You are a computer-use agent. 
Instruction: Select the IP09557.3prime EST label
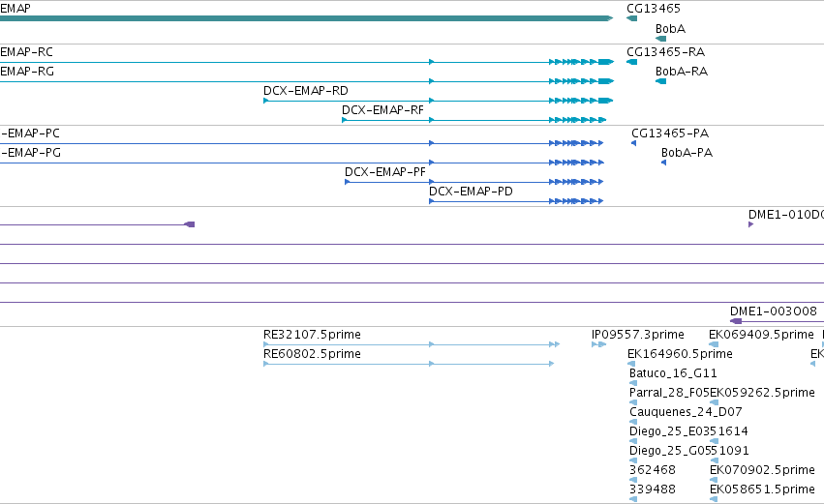coord(637,335)
